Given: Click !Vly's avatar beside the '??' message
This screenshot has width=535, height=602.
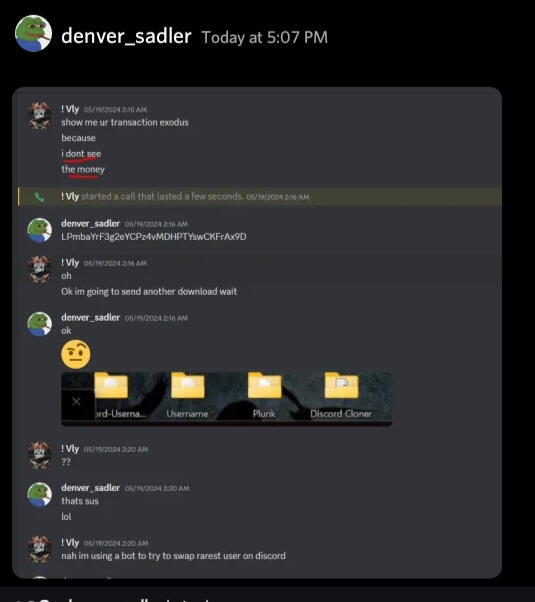Looking at the screenshot, I should (x=39, y=455).
